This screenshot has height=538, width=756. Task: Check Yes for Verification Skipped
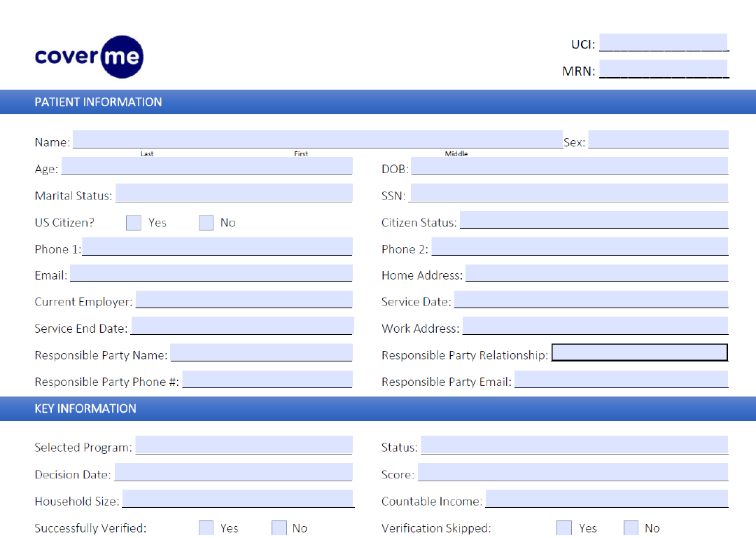(564, 527)
